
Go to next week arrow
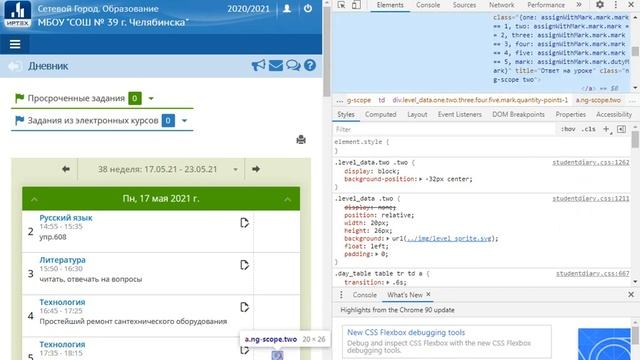(256, 169)
